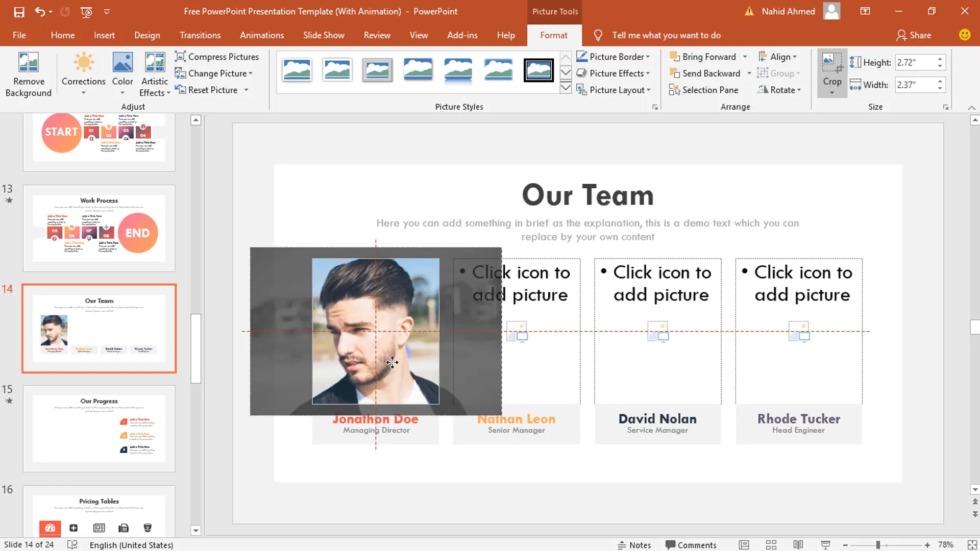This screenshot has width=980, height=551.
Task: Click the Undo arrow icon
Action: (39, 11)
